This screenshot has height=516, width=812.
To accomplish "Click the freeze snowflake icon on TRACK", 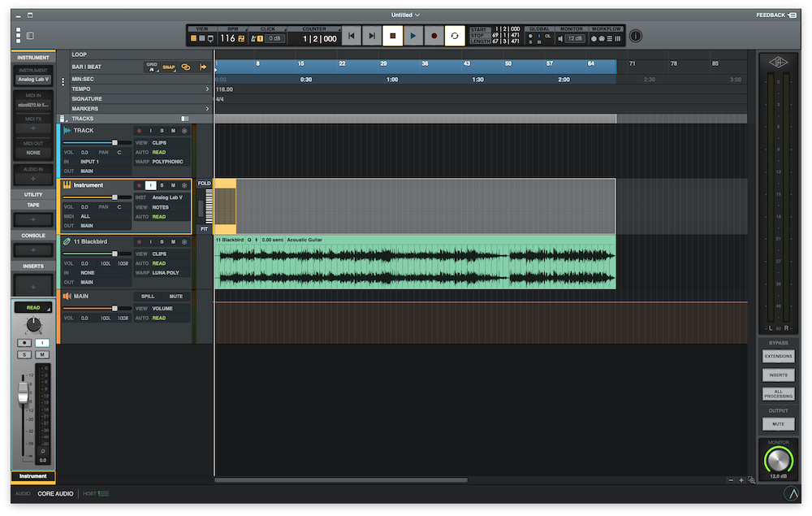I will (184, 130).
